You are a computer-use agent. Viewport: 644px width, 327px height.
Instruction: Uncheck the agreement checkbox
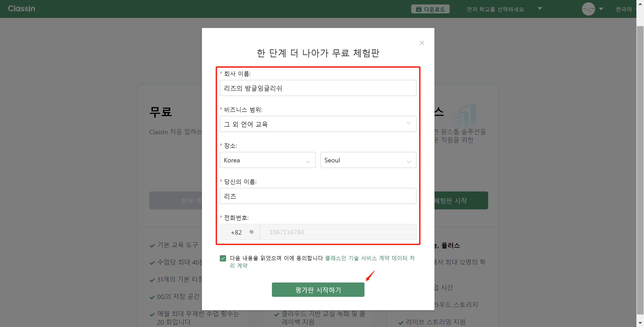(223, 258)
